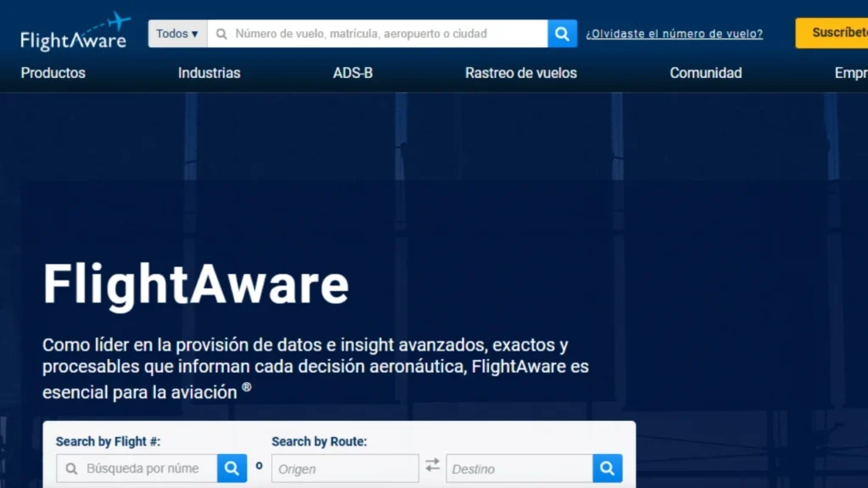
Task: Click the Search by Route magnifier button
Action: 607,469
